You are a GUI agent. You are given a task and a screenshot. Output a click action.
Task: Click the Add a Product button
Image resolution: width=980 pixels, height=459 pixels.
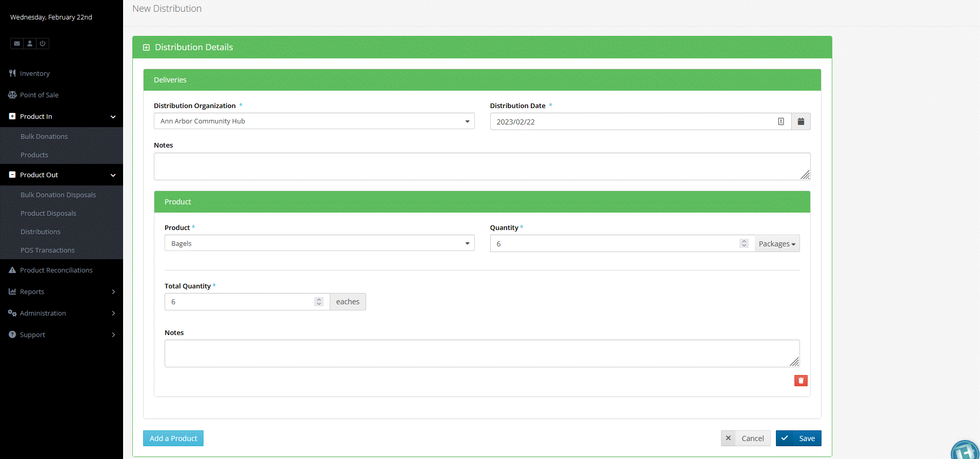coord(173,439)
